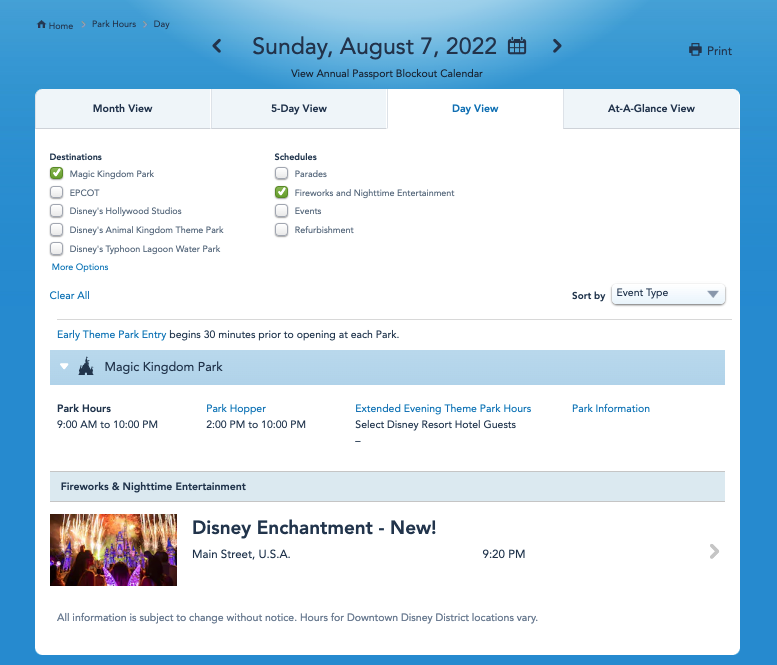Select the Day View tab
Viewport: 777px width, 665px height.
coord(475,109)
